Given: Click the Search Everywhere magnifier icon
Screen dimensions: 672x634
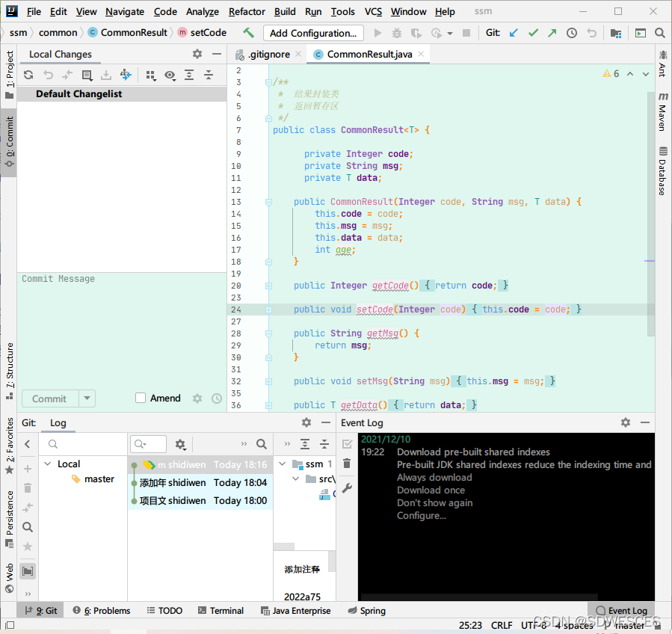Looking at the screenshot, I should (x=660, y=33).
